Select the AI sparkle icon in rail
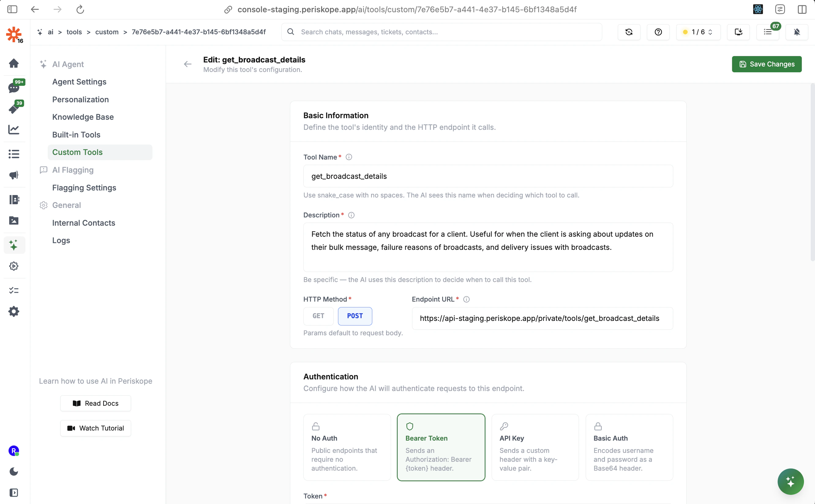Viewport: 815px width, 504px height. pyautogui.click(x=14, y=245)
